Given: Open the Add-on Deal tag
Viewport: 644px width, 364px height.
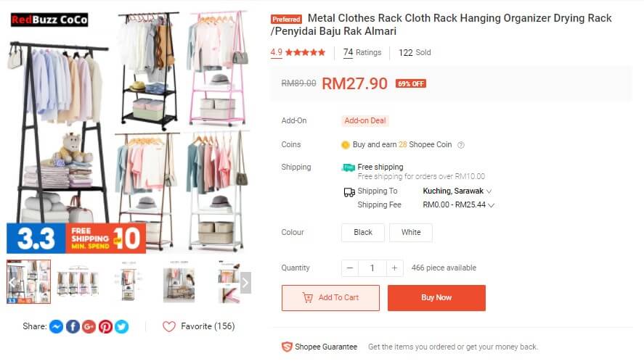Looking at the screenshot, I should point(364,120).
